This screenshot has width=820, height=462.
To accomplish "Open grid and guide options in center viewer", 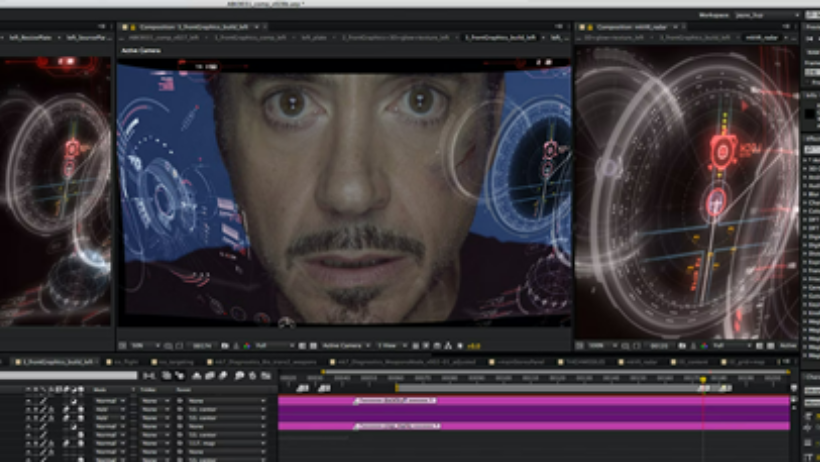I will coord(168,346).
